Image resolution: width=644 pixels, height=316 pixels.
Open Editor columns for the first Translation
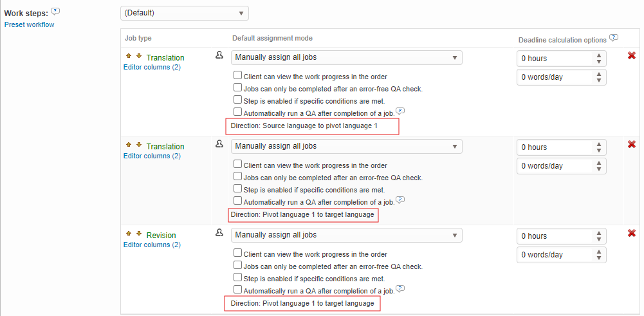152,67
